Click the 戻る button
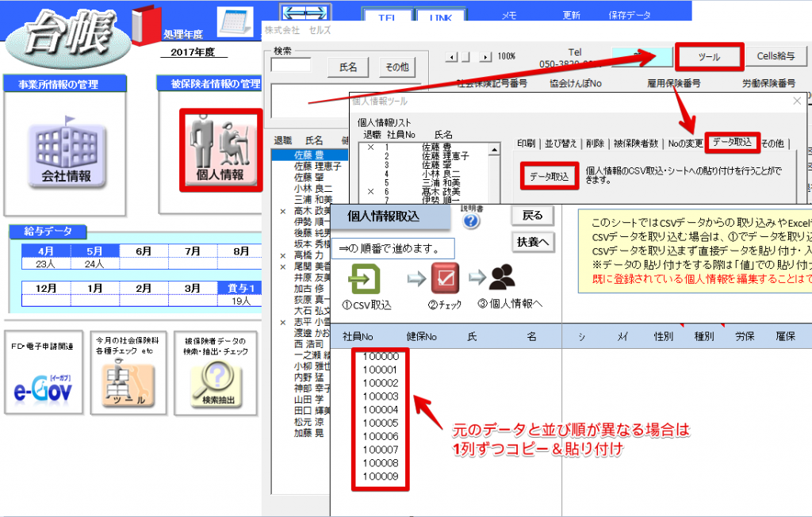This screenshot has height=517, width=812. [x=532, y=216]
